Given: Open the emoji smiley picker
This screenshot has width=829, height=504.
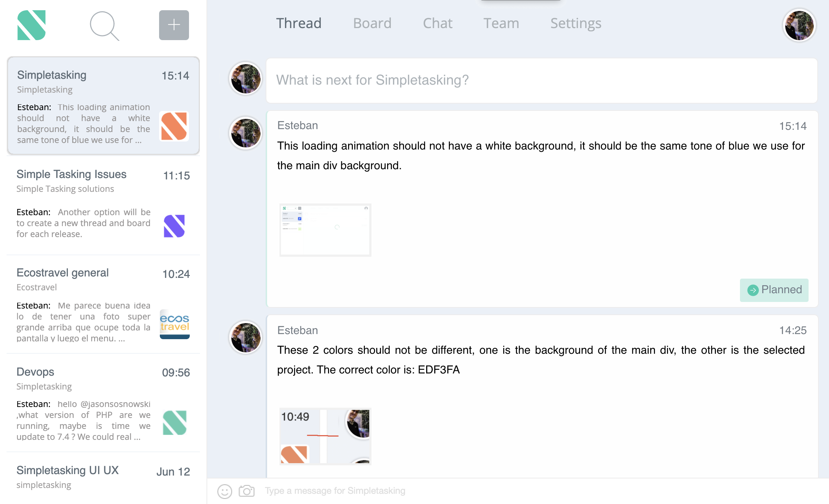Looking at the screenshot, I should click(225, 491).
